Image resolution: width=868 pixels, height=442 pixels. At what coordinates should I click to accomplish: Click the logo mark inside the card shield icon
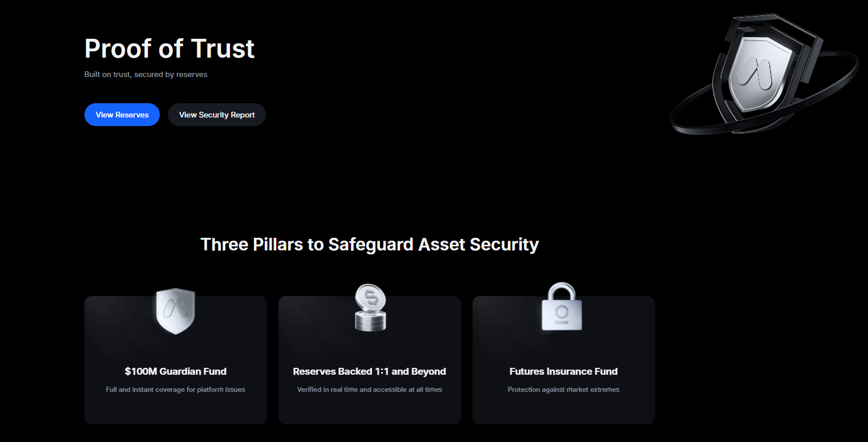click(x=175, y=309)
